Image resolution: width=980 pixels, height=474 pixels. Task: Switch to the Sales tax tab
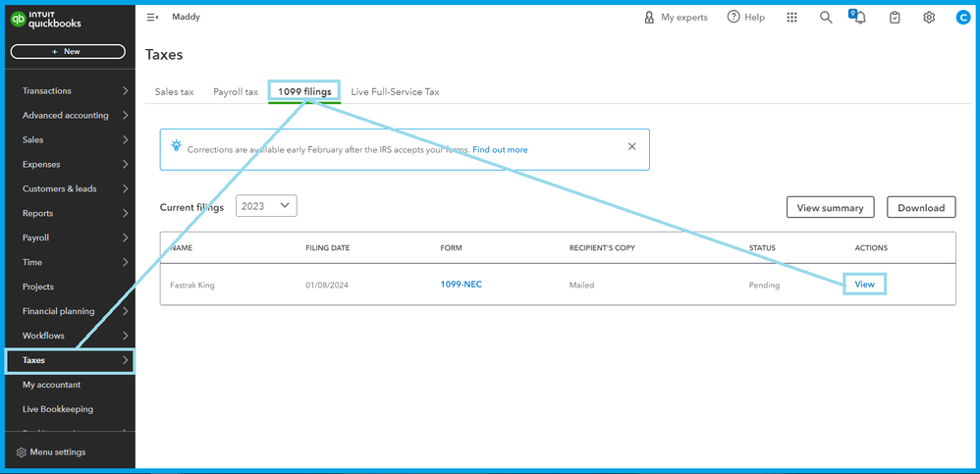175,92
